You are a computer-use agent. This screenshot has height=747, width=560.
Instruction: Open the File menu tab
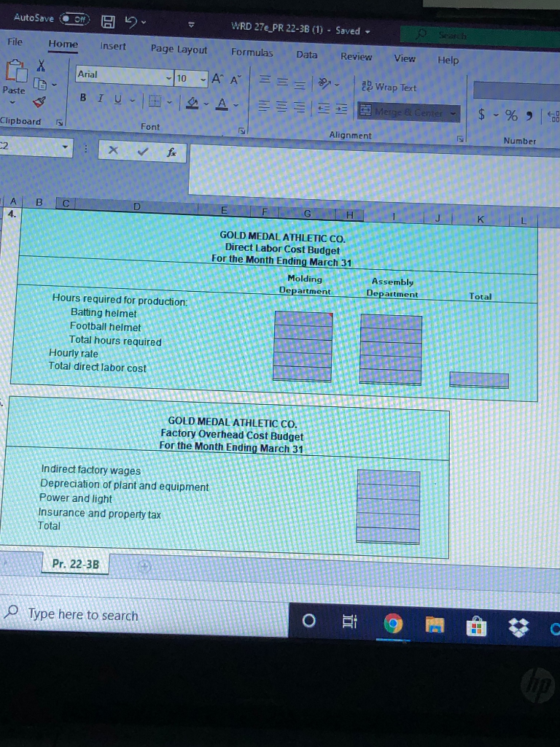click(x=15, y=42)
